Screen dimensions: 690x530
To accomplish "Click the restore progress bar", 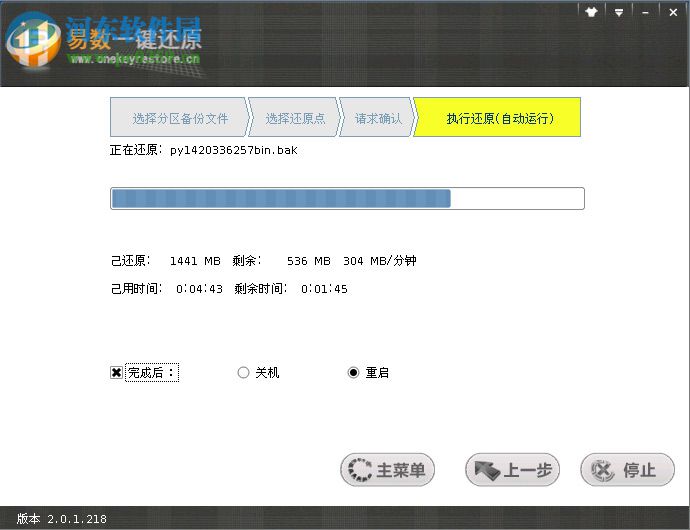I will point(347,199).
